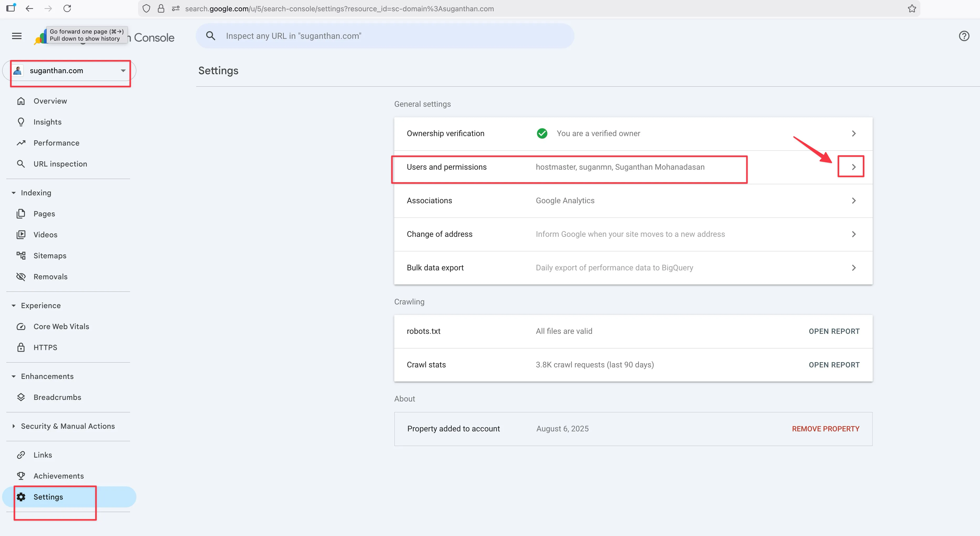Collapse the Indexing section
The width and height of the screenshot is (980, 536).
[14, 193]
